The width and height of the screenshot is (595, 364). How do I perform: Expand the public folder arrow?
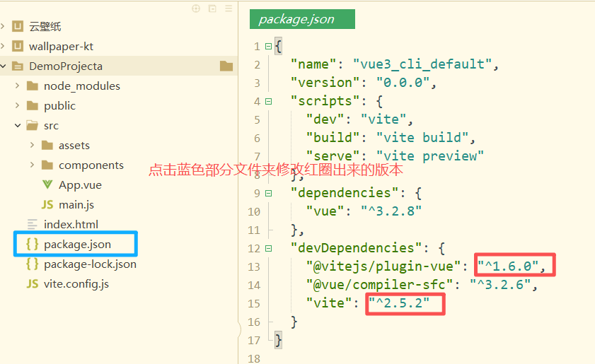click(x=17, y=105)
